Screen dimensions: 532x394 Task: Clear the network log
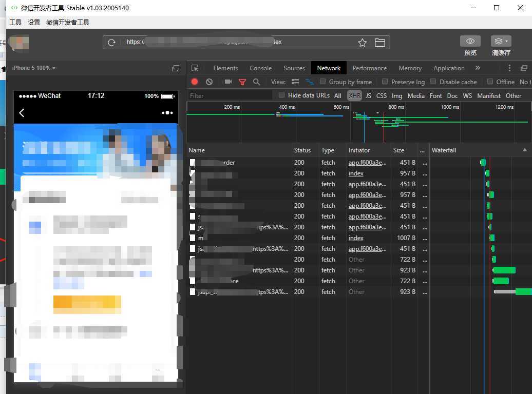(x=209, y=82)
